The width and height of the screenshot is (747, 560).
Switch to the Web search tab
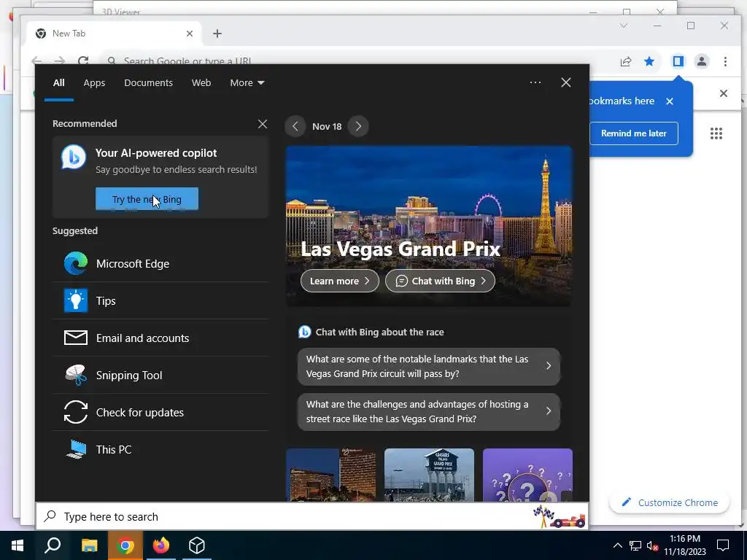(201, 83)
